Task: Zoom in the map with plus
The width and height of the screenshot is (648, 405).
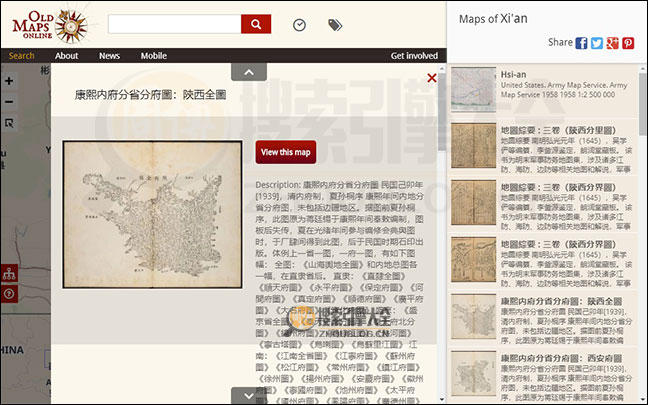Action: [9, 81]
